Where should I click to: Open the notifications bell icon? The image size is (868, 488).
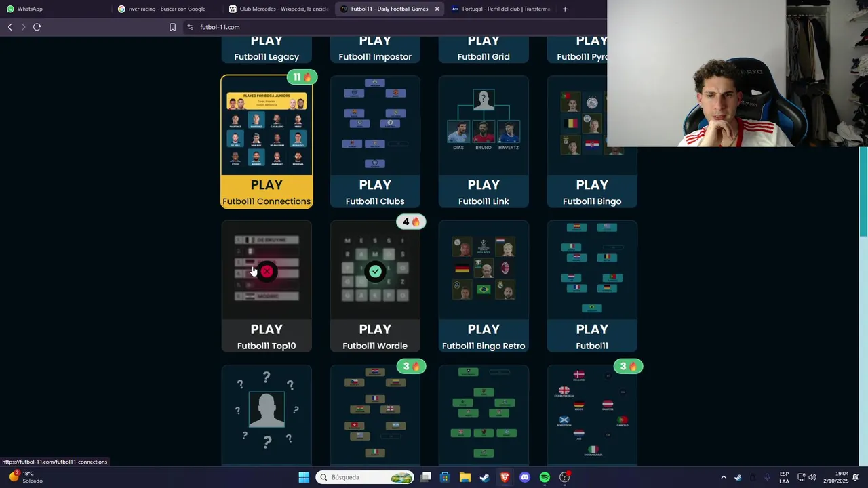pyautogui.click(x=859, y=477)
